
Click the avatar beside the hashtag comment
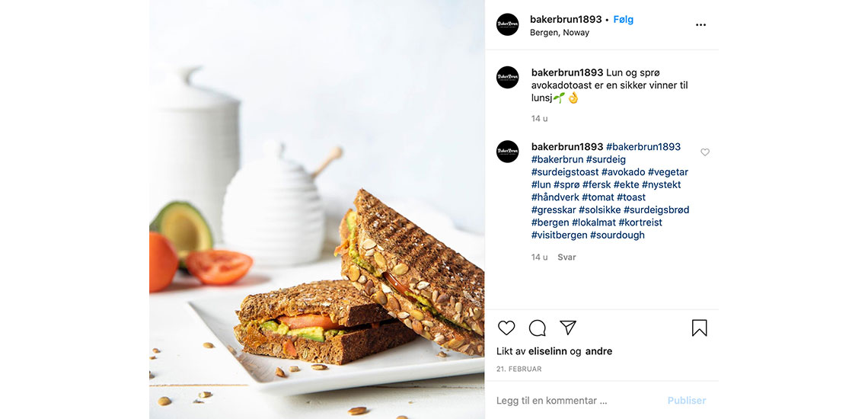(x=507, y=152)
